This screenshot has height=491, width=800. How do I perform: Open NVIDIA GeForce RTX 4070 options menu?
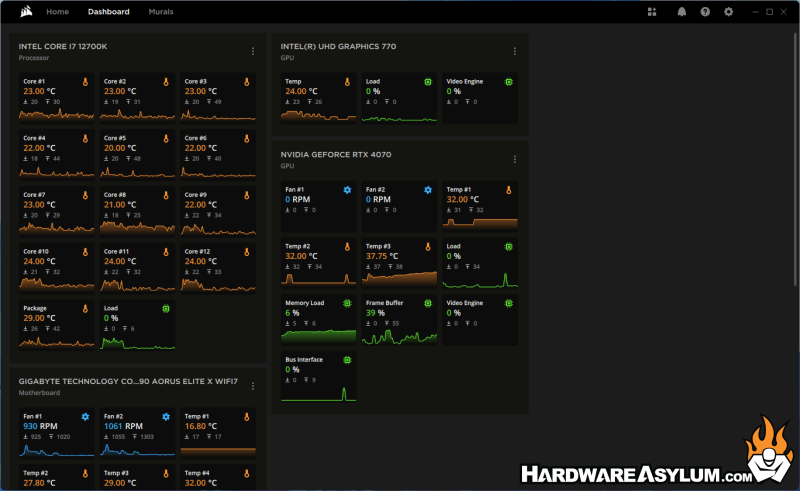[x=515, y=159]
